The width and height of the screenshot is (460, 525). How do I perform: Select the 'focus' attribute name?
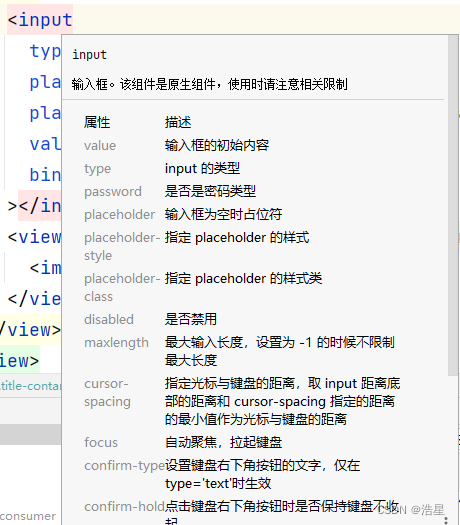(x=101, y=442)
